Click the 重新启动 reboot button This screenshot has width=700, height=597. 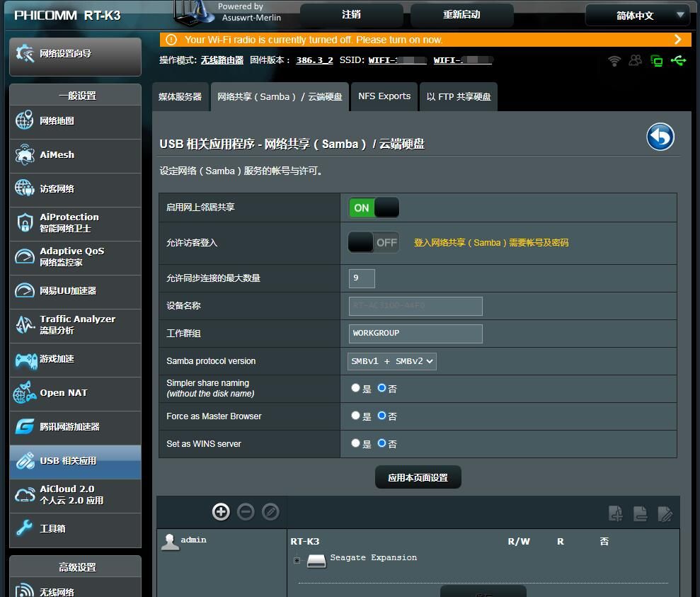(461, 15)
